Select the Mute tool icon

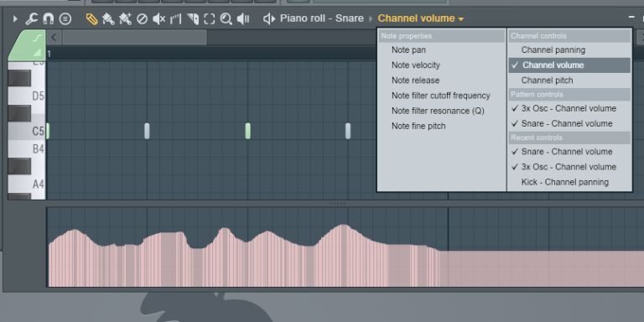tap(159, 19)
